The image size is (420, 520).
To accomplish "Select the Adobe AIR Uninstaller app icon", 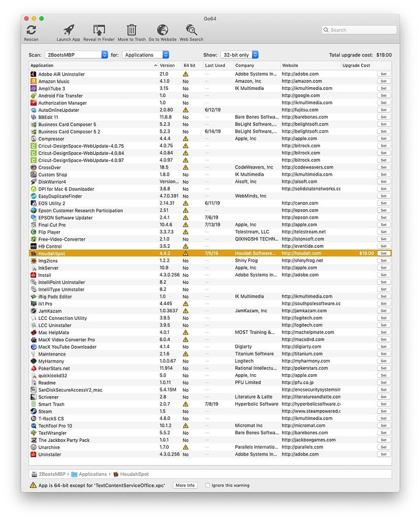I will click(33, 74).
